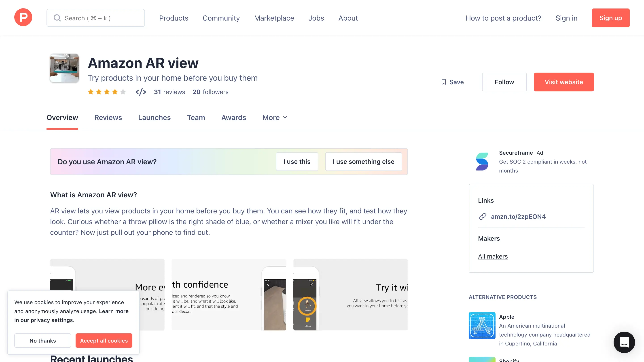644x362 pixels.
Task: Open the Apple App Store icon
Action: [482, 326]
